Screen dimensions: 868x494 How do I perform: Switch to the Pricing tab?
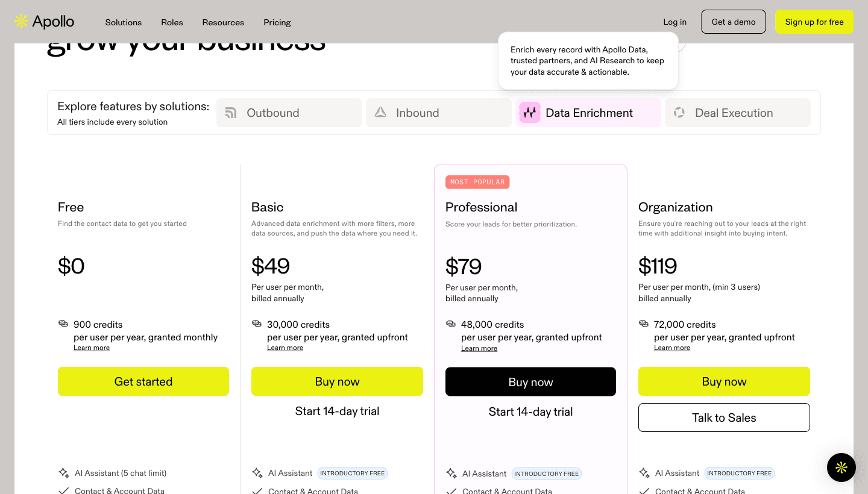tap(277, 22)
